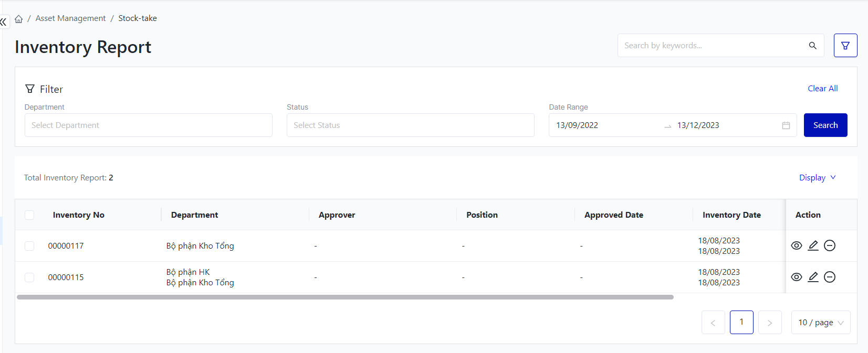Click the search magnifier icon
Viewport: 868px width, 353px height.
tap(812, 46)
